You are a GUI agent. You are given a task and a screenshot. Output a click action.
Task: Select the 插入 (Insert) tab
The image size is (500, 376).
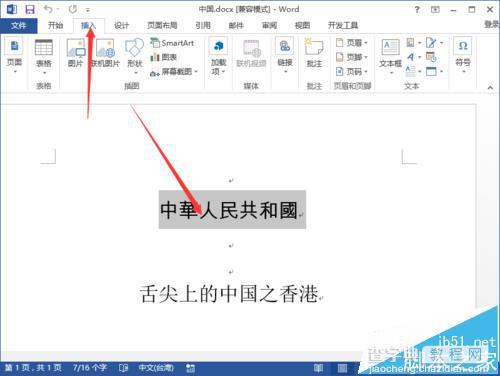point(88,25)
